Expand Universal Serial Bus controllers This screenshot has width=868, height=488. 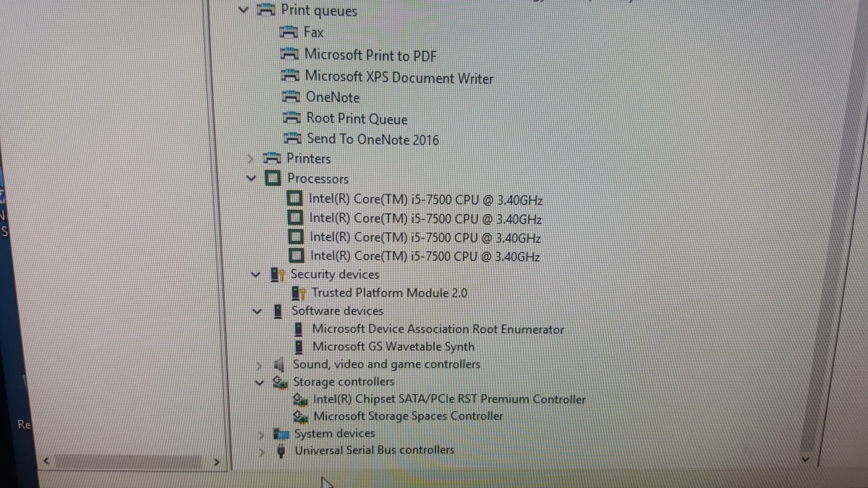point(263,451)
